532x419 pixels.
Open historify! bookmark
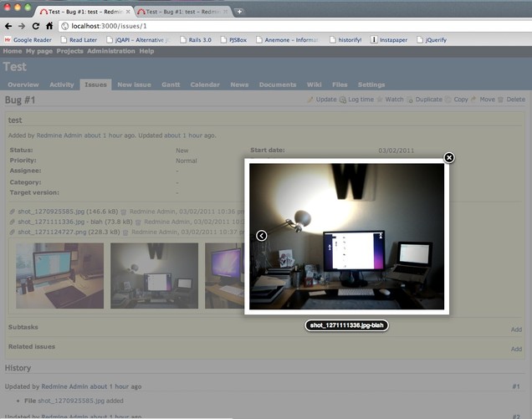pyautogui.click(x=345, y=40)
